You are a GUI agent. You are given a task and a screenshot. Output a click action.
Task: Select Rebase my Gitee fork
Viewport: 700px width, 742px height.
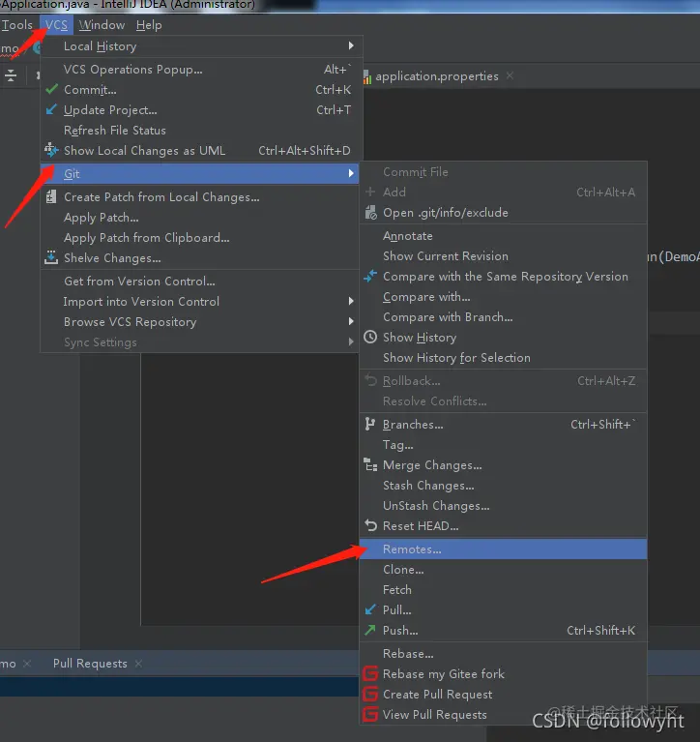coord(503,674)
